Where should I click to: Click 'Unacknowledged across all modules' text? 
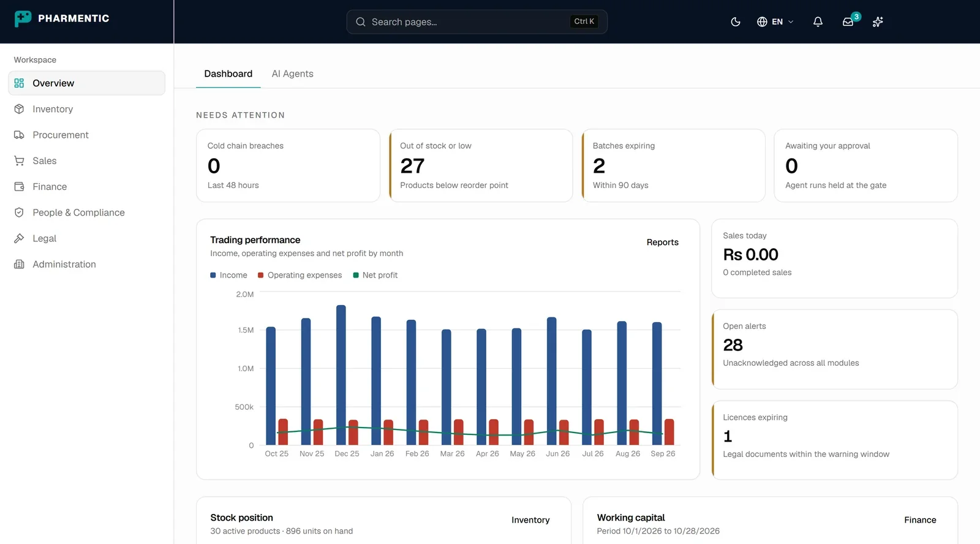coord(791,363)
